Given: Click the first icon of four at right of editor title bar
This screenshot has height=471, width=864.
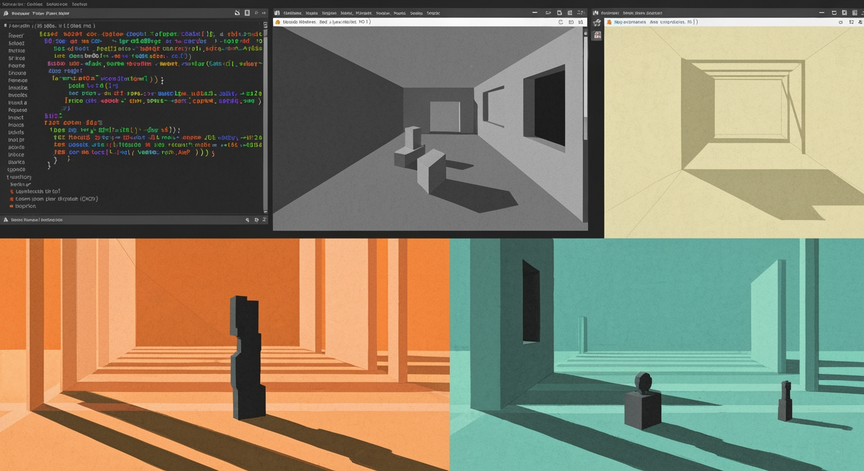Looking at the screenshot, I should point(237,13).
